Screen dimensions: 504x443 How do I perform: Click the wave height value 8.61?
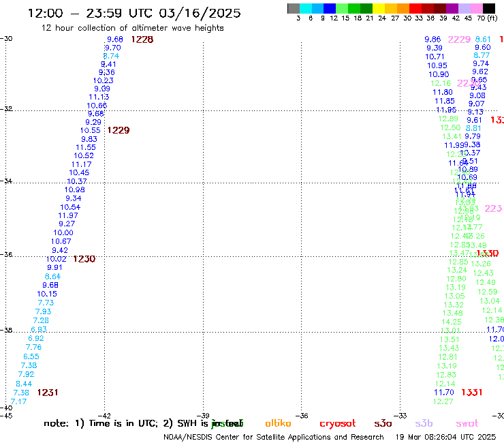tap(483, 40)
